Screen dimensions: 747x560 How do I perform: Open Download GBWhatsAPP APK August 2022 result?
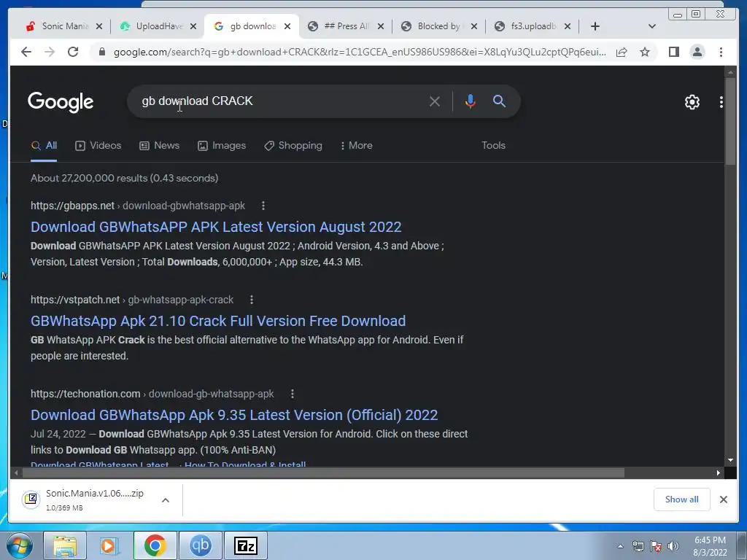216,227
